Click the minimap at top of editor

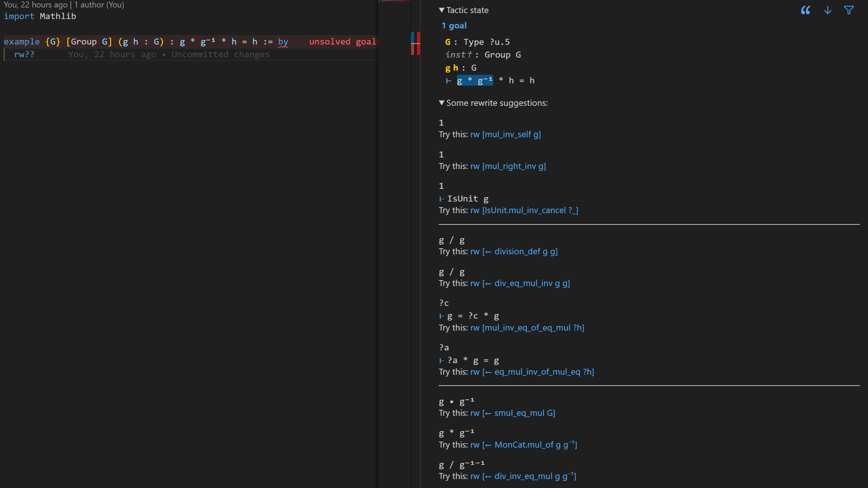tap(394, 1)
